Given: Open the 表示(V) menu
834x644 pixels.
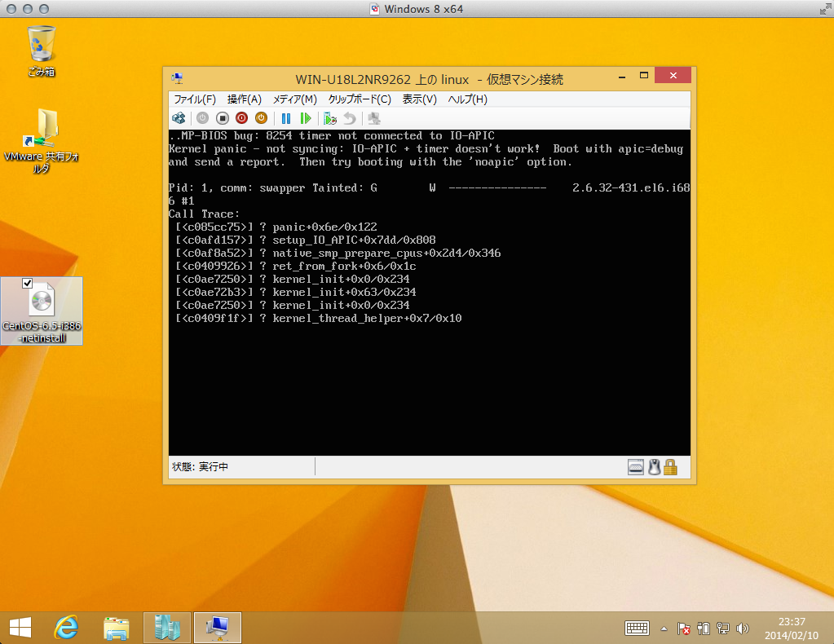Looking at the screenshot, I should click(419, 99).
